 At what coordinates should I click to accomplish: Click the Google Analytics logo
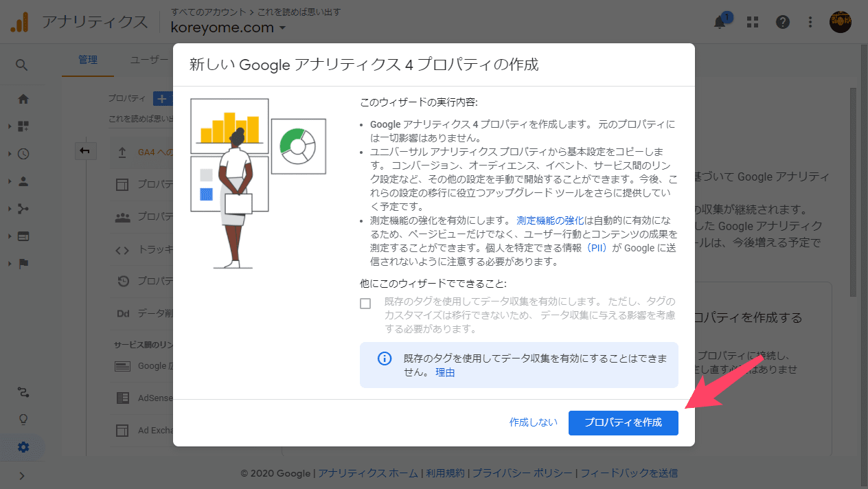pos(19,22)
